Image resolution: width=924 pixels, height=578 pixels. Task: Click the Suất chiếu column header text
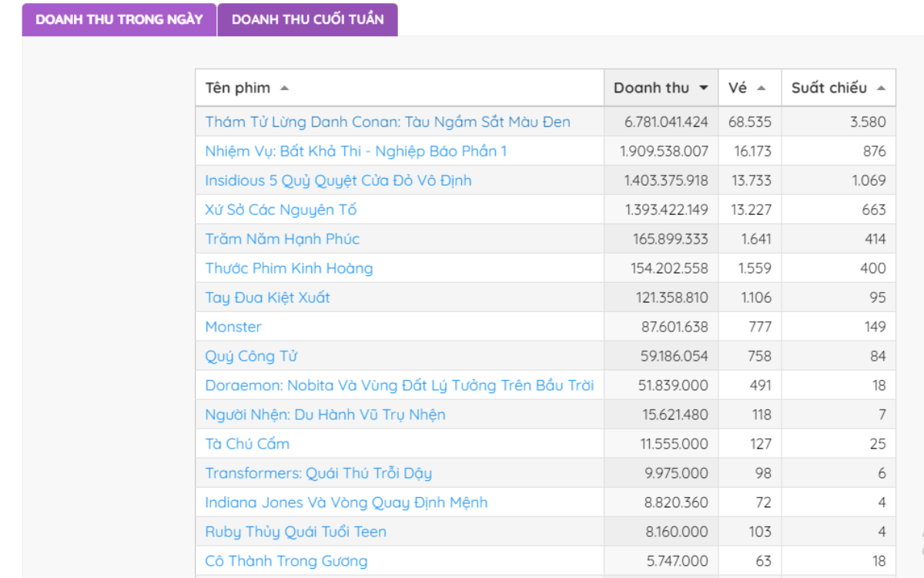(x=829, y=88)
